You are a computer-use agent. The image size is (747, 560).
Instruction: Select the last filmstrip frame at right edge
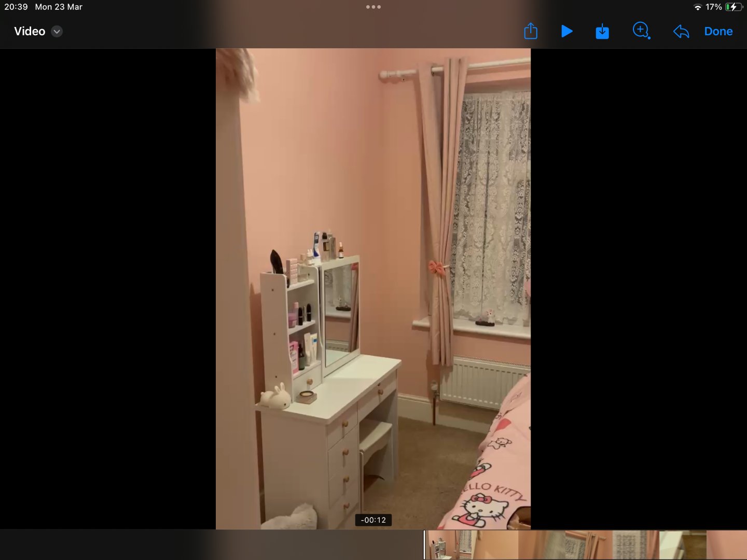pyautogui.click(x=726, y=544)
